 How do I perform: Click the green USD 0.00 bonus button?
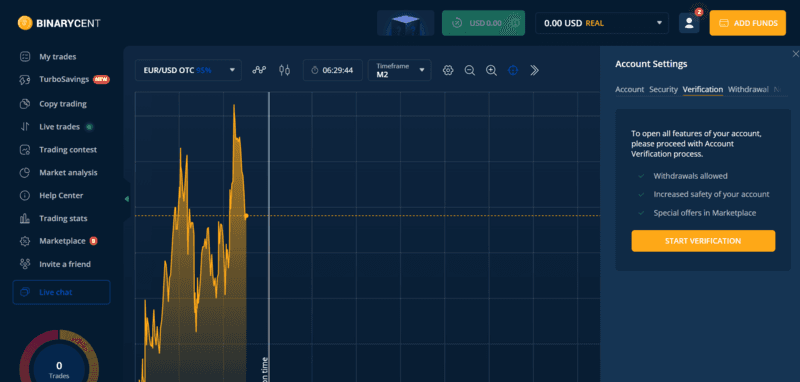(483, 23)
